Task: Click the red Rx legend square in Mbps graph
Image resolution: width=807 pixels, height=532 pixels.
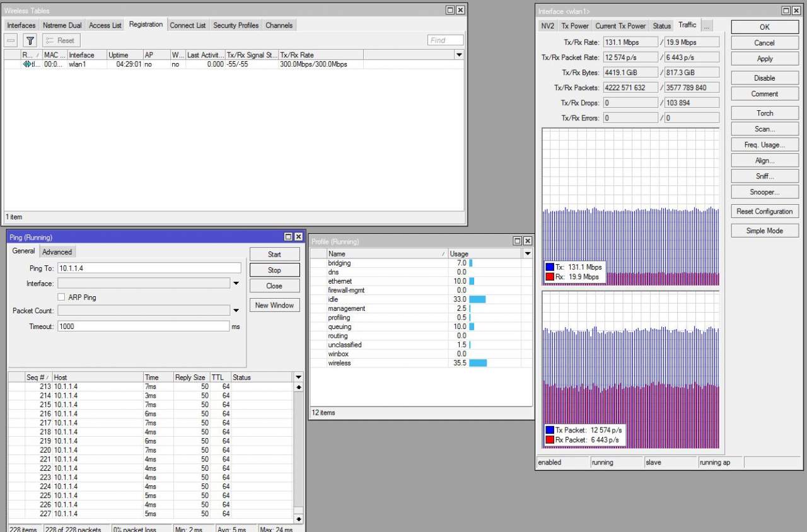Action: pyautogui.click(x=550, y=277)
